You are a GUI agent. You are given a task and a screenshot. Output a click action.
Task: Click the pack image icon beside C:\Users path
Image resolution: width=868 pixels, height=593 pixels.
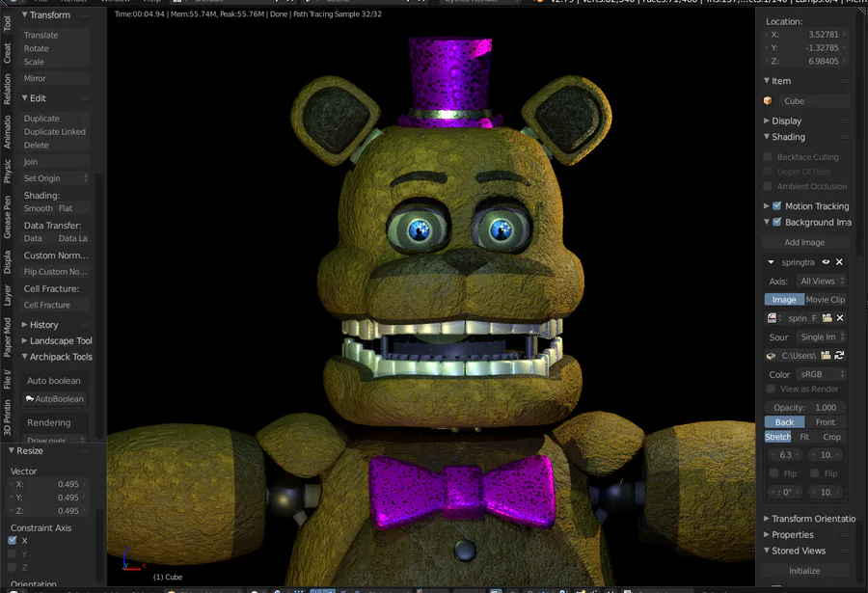771,356
